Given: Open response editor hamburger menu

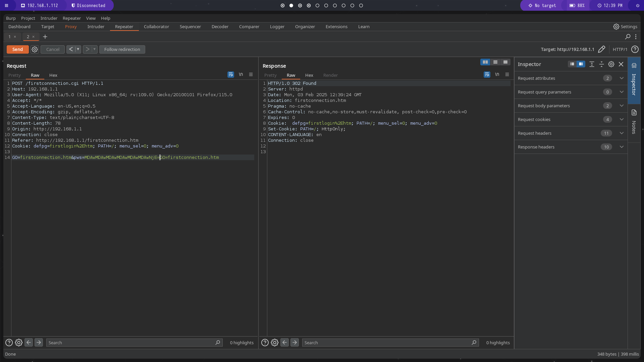Looking at the screenshot, I should point(507,74).
